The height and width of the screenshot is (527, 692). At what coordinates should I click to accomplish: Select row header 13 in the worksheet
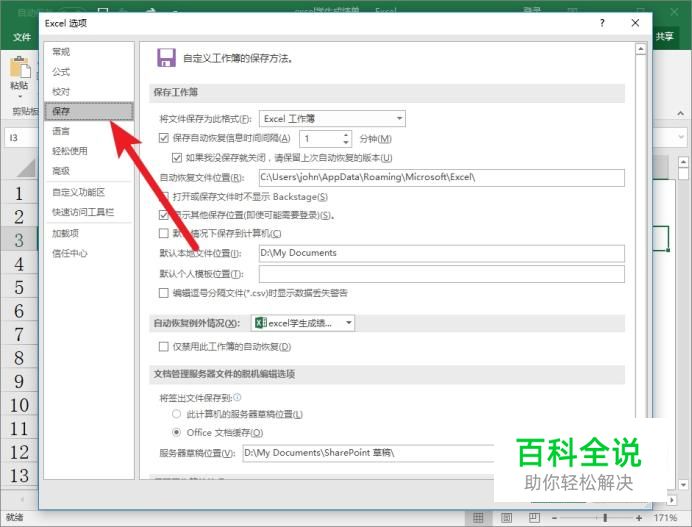pos(19,475)
